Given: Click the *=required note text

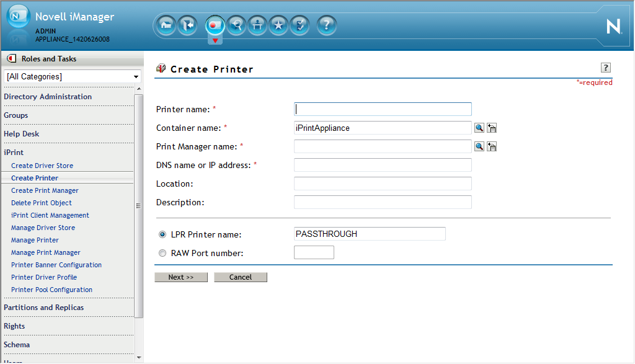Looking at the screenshot, I should 594,82.
